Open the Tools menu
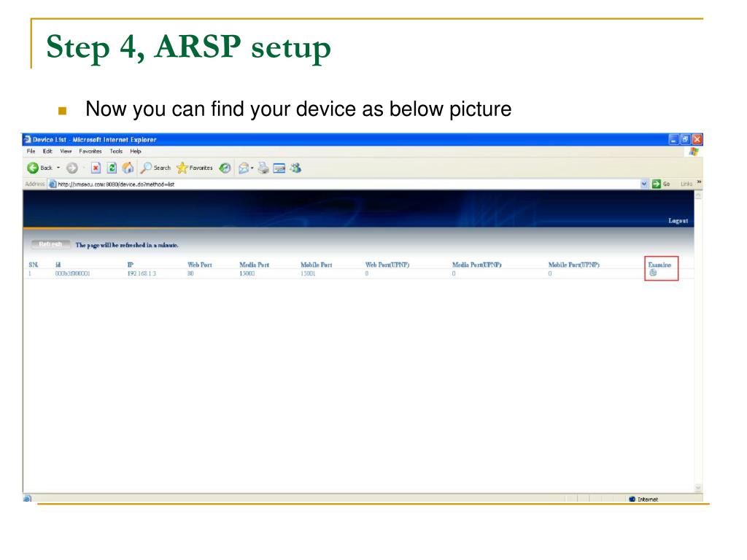The height and width of the screenshot is (560, 747). pos(116,151)
